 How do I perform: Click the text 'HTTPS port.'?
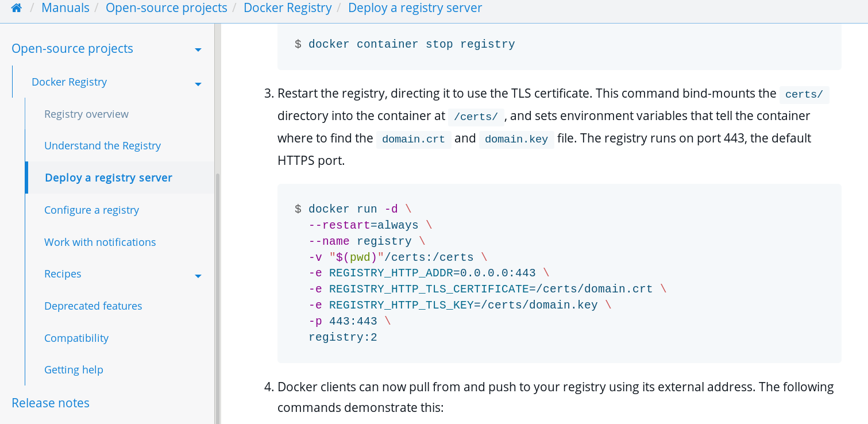click(311, 161)
